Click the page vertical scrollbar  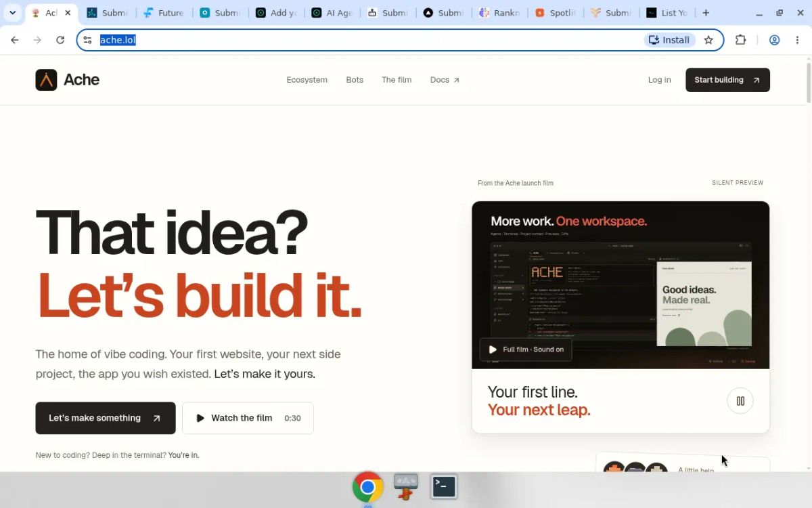[x=808, y=81]
